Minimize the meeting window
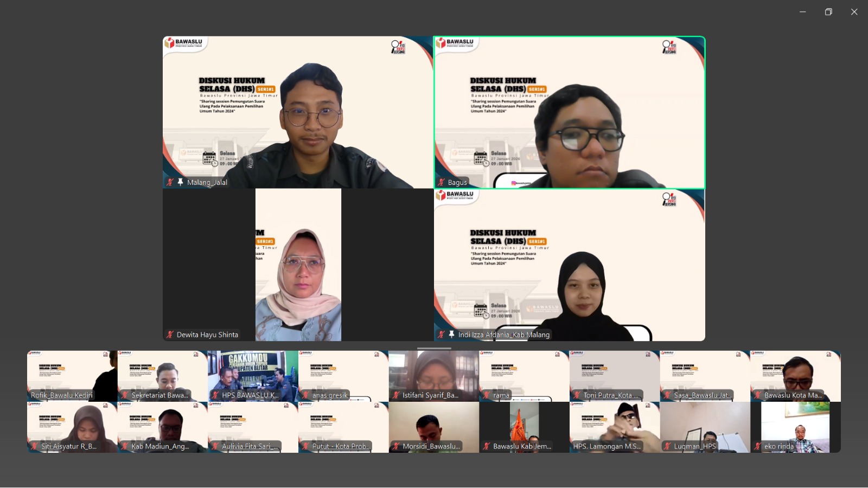The width and height of the screenshot is (868, 488). click(x=802, y=12)
